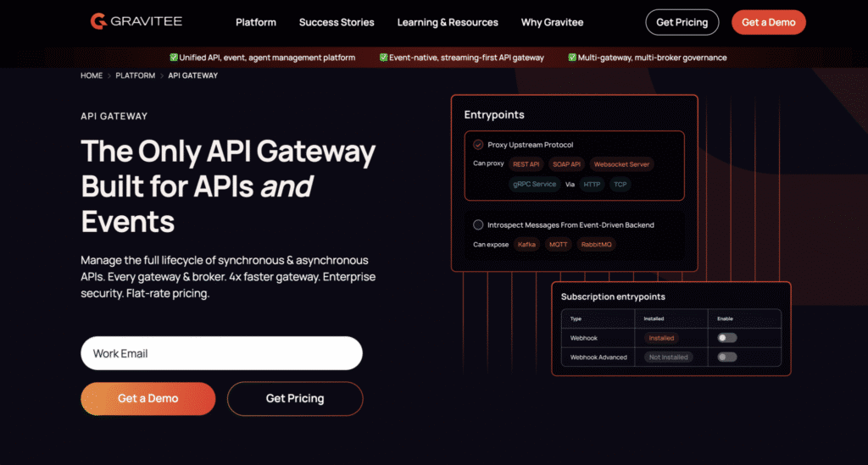The width and height of the screenshot is (868, 465).
Task: Toggle Webhook Advanced enable switch
Action: (726, 357)
